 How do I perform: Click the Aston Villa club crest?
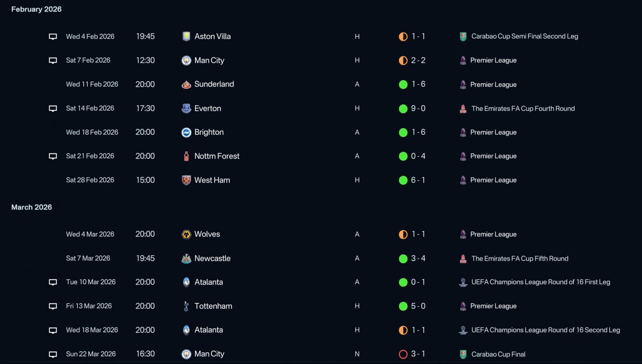pyautogui.click(x=187, y=37)
